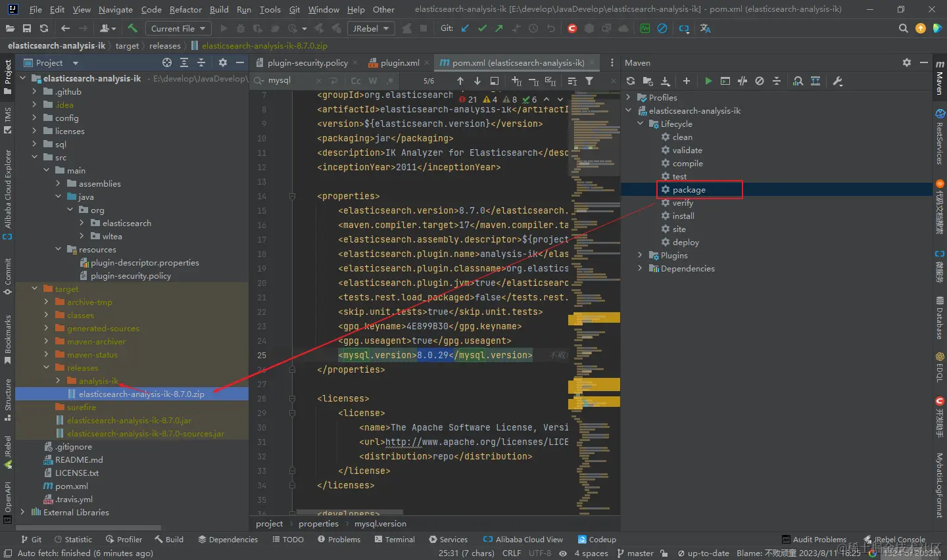Collapse the target folder in Project tree

coord(35,289)
